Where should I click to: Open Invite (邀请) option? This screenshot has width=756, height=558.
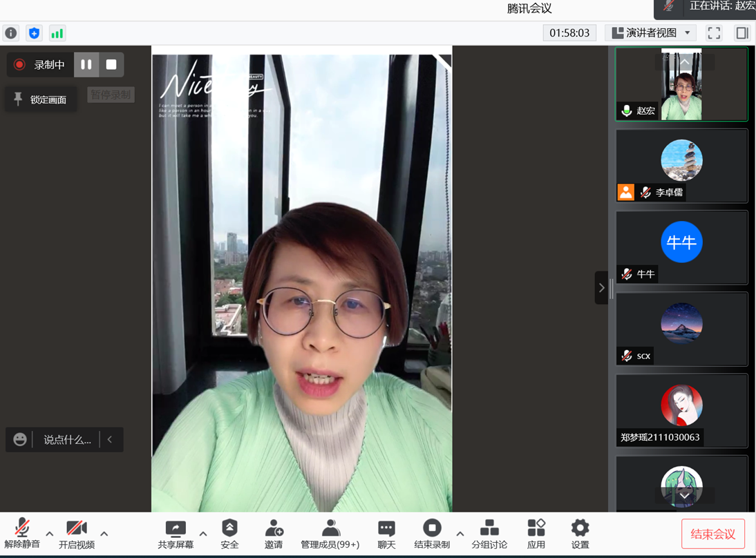(x=274, y=534)
